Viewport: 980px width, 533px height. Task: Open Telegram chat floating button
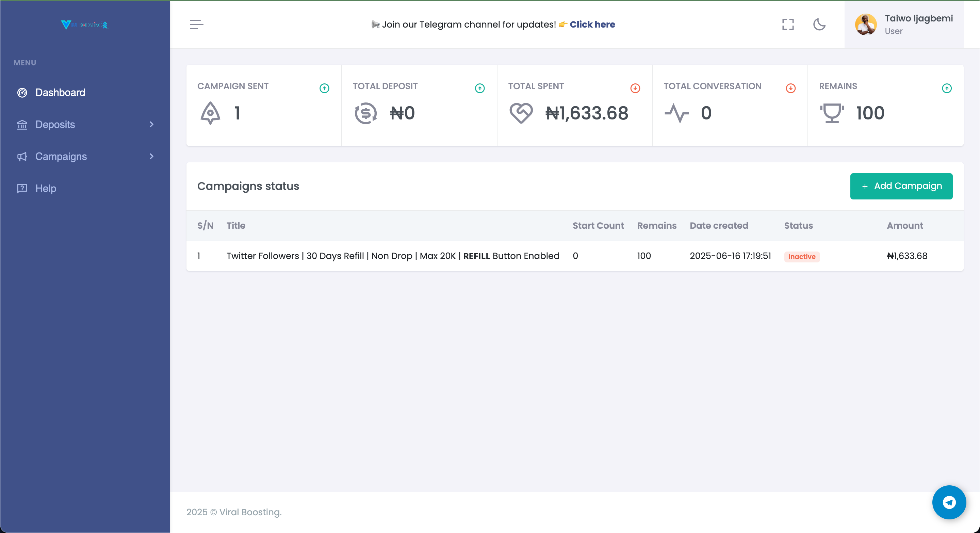(949, 502)
